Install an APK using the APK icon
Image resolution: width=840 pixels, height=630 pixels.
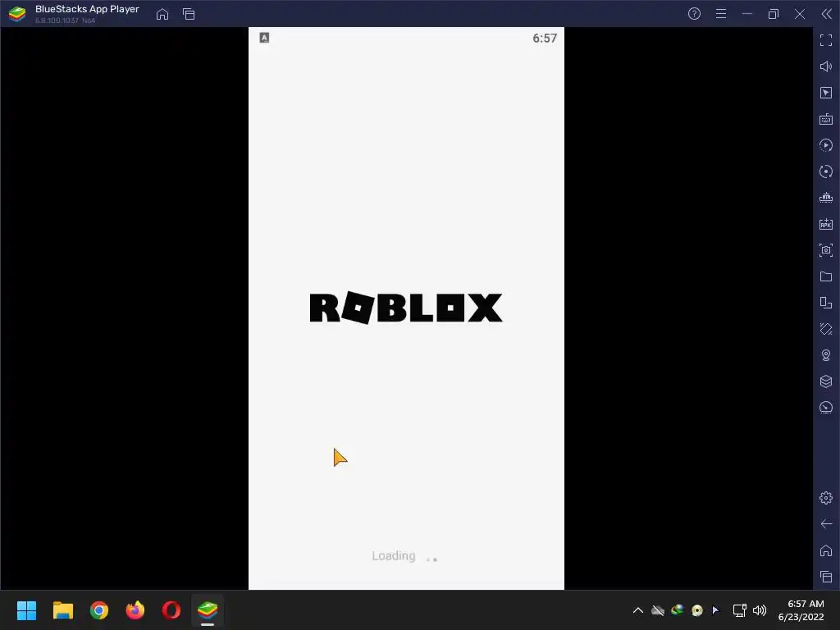[826, 224]
